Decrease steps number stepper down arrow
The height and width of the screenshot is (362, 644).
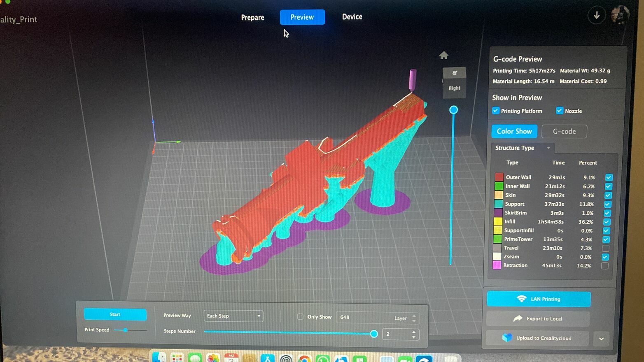pyautogui.click(x=413, y=337)
